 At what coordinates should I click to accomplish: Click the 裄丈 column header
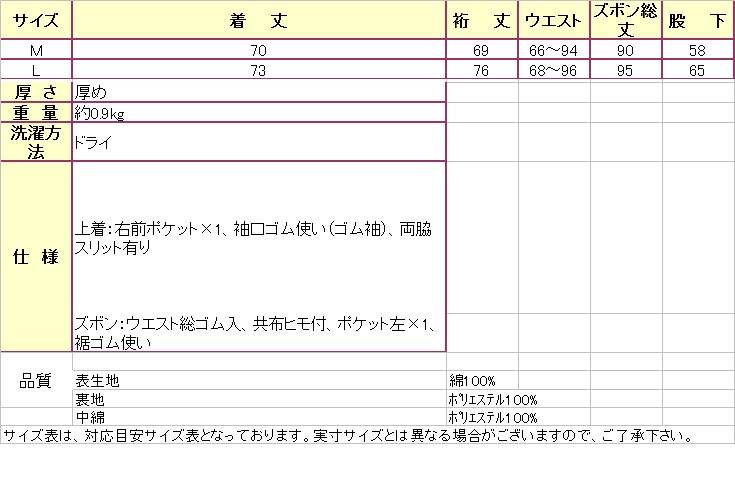coord(482,20)
